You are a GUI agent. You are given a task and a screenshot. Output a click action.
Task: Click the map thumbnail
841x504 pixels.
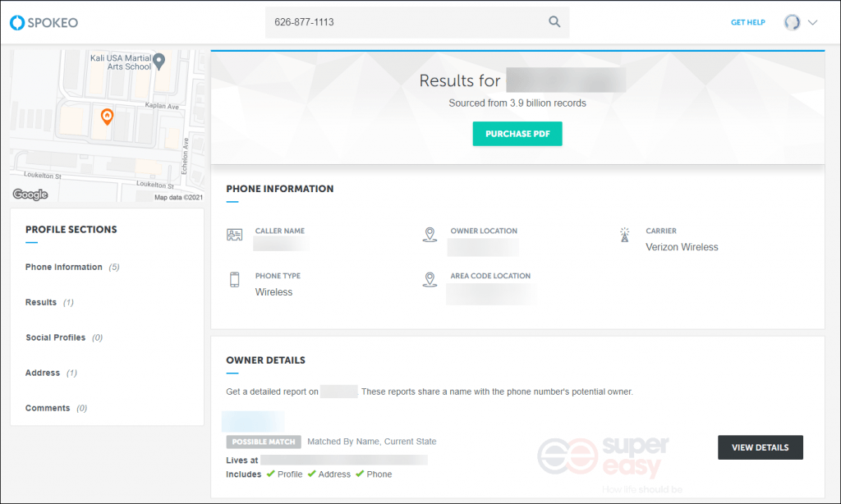point(107,126)
